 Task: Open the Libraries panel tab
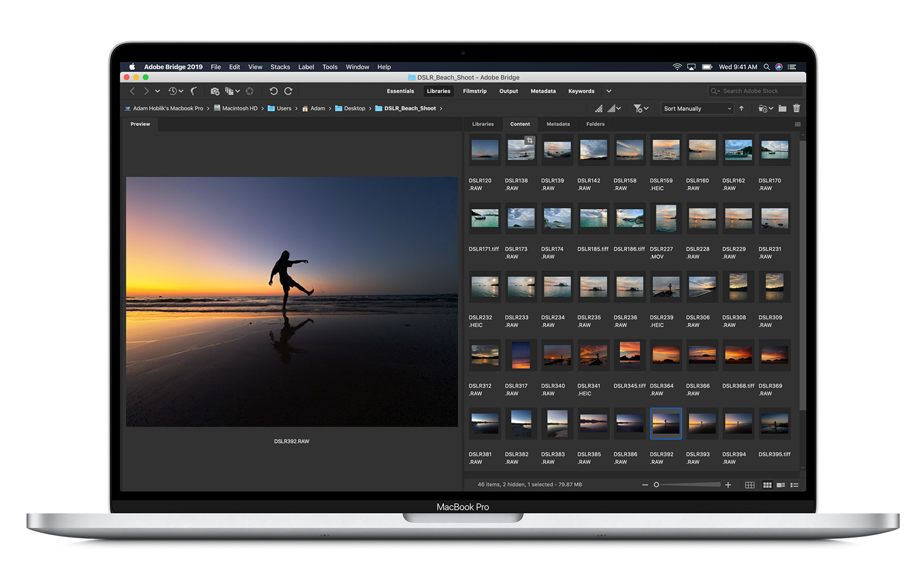(x=483, y=124)
